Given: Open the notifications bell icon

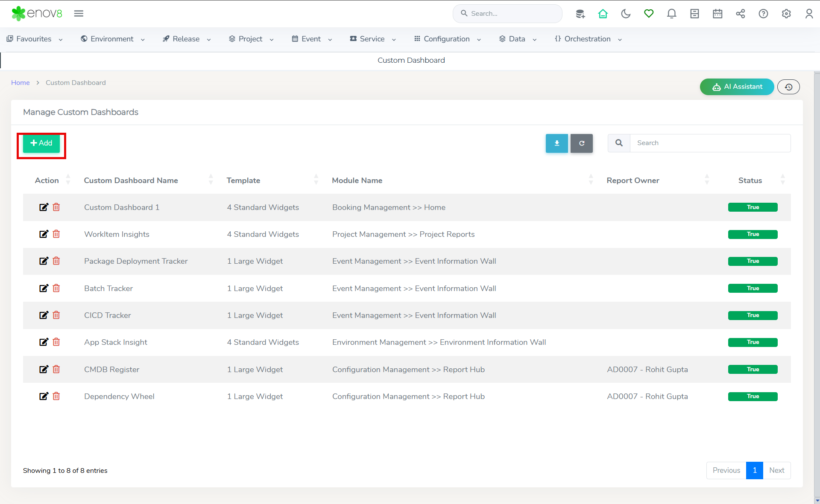Looking at the screenshot, I should [x=671, y=14].
